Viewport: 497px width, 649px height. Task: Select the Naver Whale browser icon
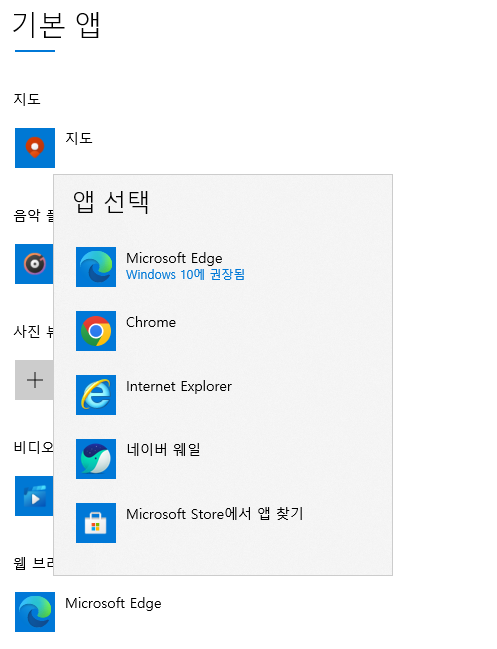pos(96,459)
